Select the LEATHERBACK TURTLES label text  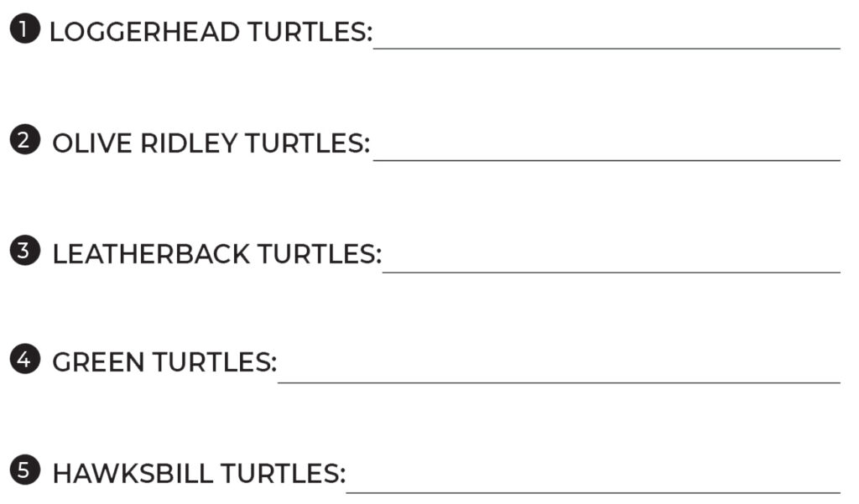(x=217, y=254)
